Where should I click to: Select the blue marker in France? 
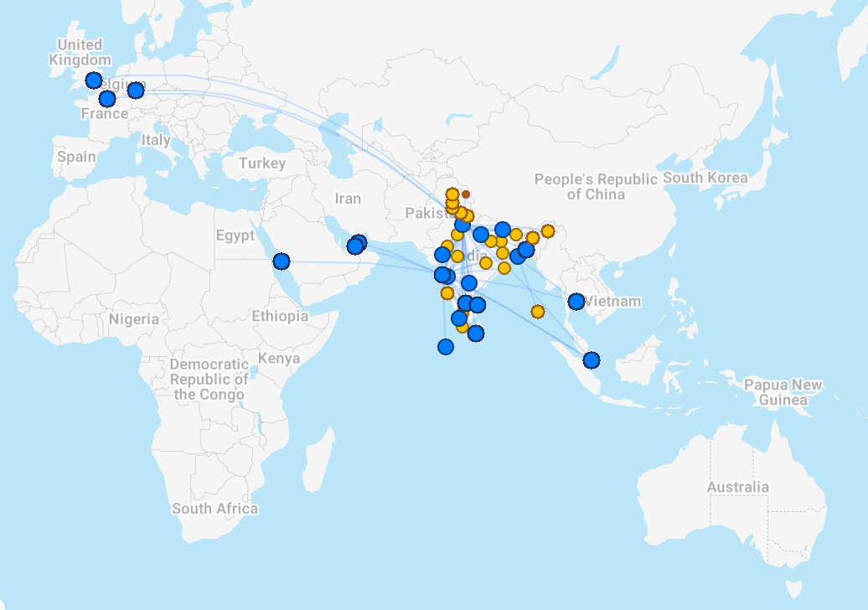click(x=107, y=99)
